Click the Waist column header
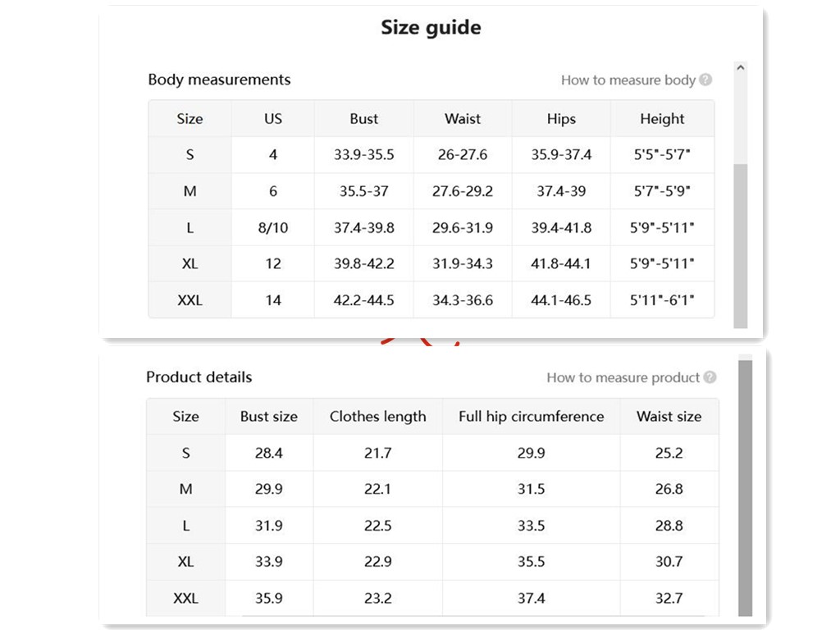The width and height of the screenshot is (840, 630). (463, 119)
